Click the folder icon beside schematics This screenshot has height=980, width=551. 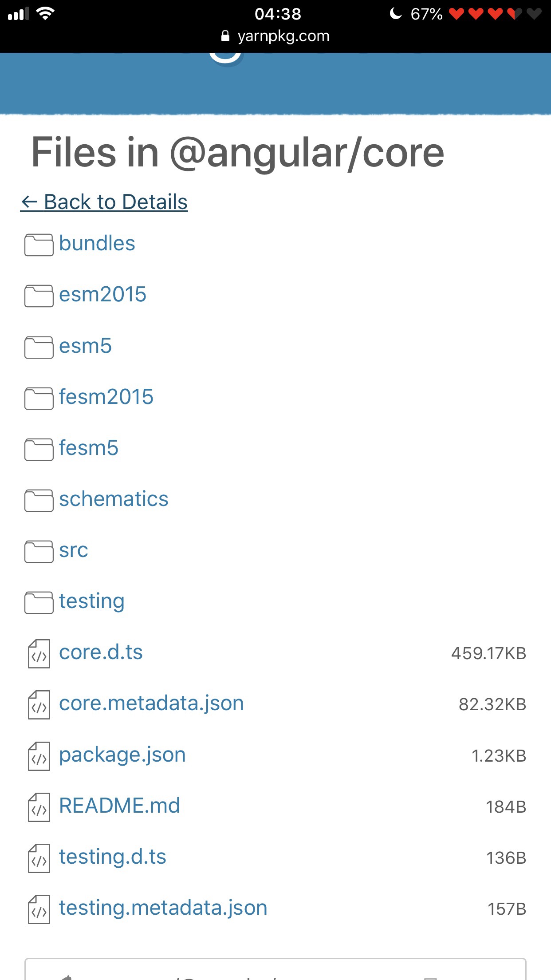pyautogui.click(x=39, y=500)
